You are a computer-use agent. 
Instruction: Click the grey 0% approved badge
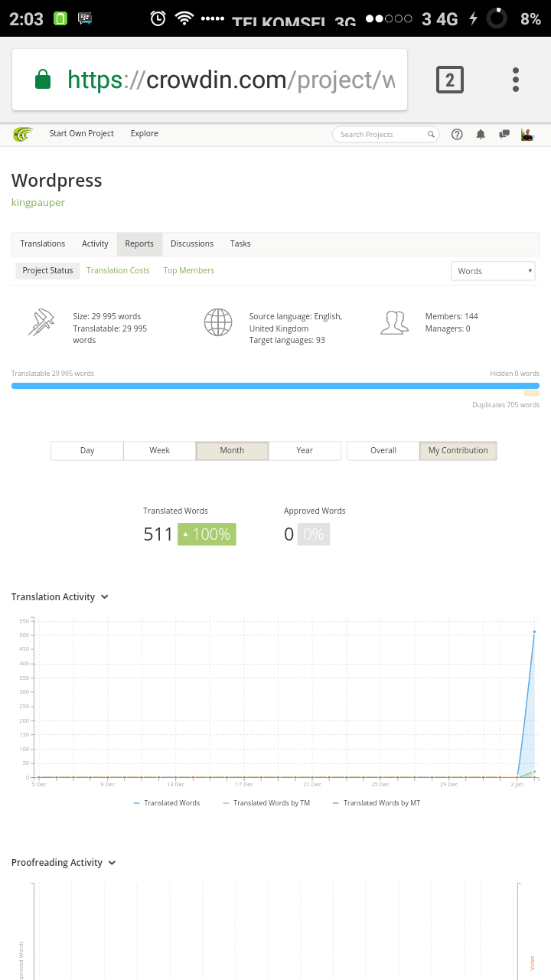(313, 534)
